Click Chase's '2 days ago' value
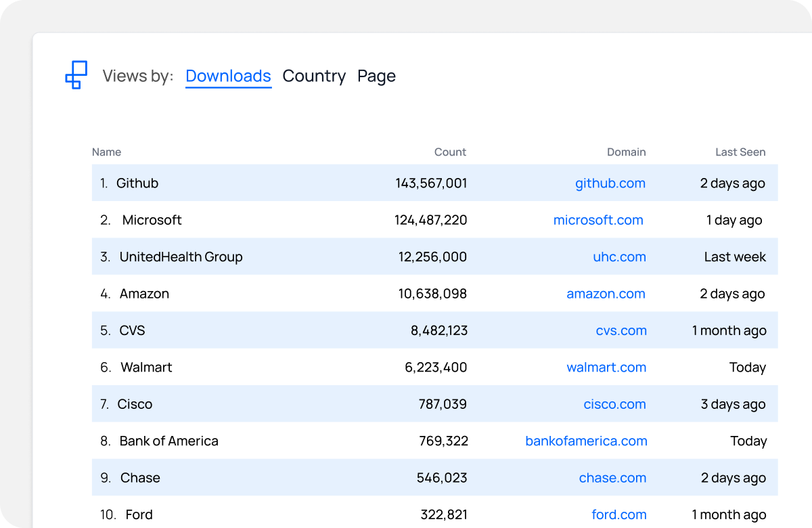This screenshot has height=528, width=812. (734, 478)
